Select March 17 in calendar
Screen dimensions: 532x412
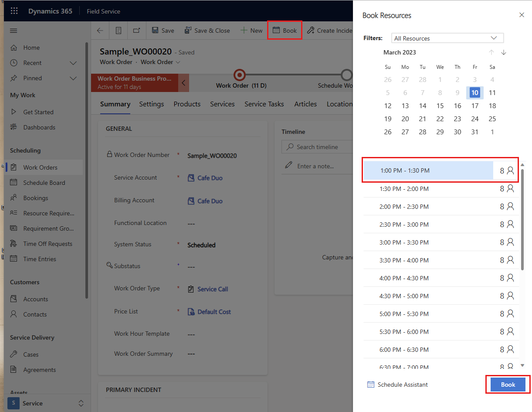[x=475, y=106]
